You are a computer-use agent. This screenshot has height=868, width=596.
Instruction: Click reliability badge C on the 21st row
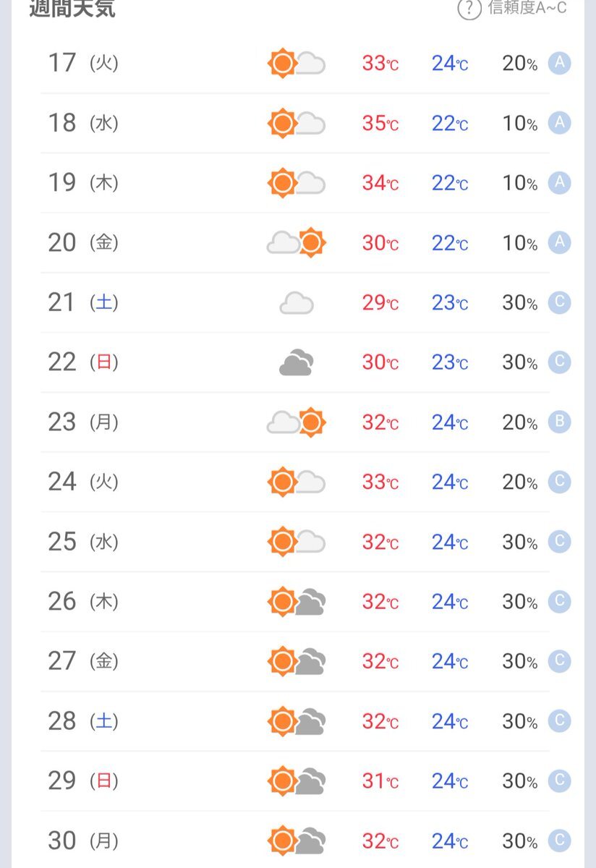click(559, 302)
